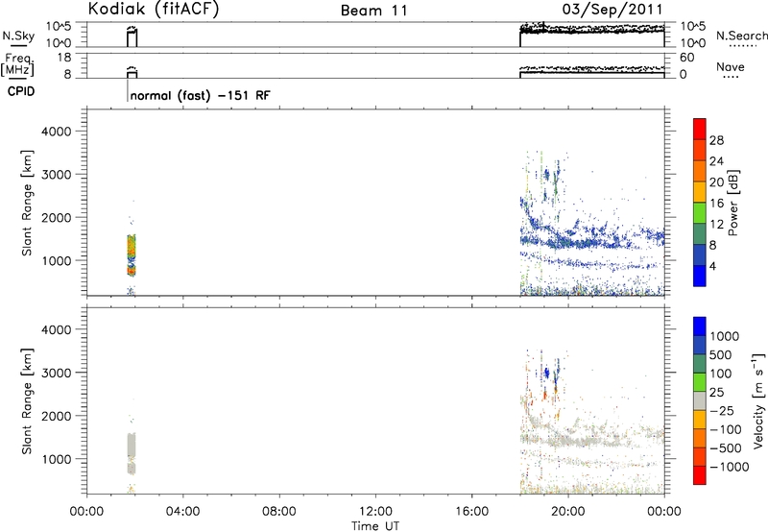Click the red bottom of velocity color bar
The width and height of the screenshot is (768, 532).
(700, 475)
